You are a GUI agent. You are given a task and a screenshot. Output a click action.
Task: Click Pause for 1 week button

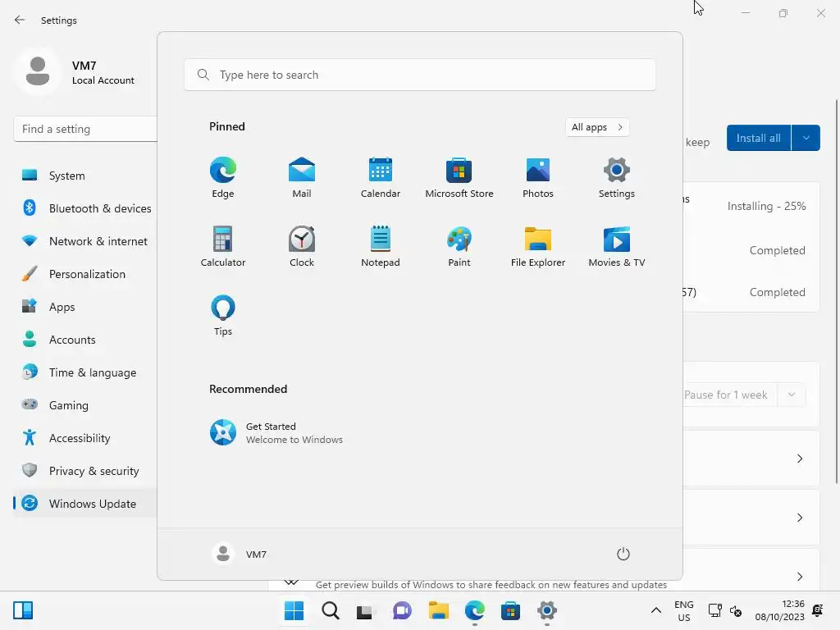point(730,395)
